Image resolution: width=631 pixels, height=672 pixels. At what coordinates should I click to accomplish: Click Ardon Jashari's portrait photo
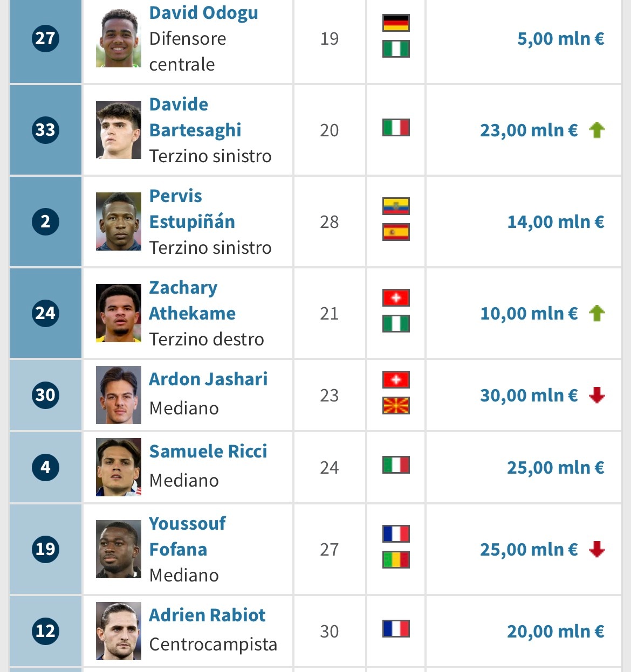[119, 395]
